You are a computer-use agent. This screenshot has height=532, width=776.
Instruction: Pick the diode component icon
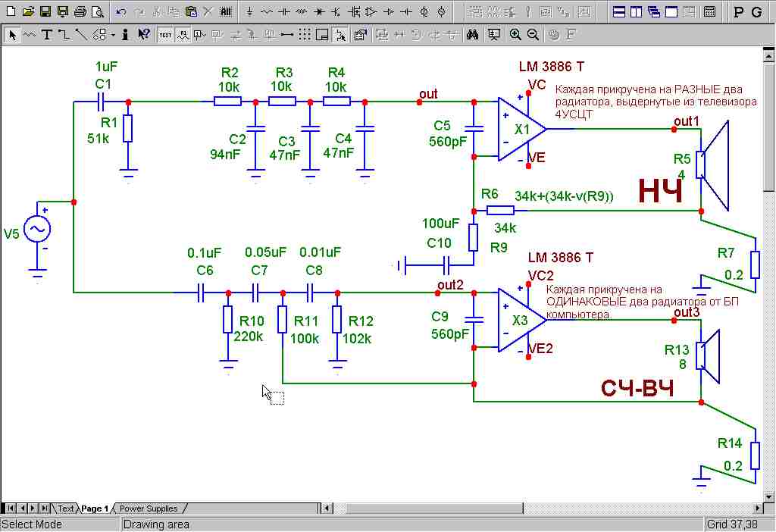point(319,12)
